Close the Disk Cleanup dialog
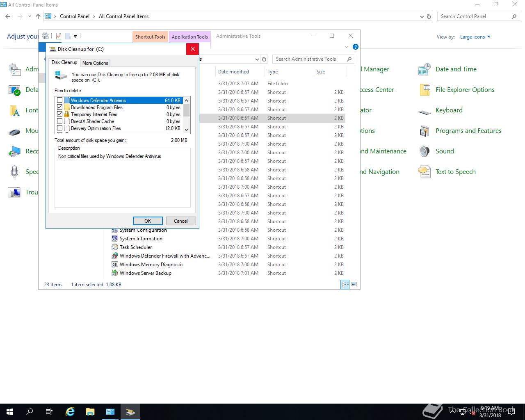Image resolution: width=525 pixels, height=420 pixels. 193,49
